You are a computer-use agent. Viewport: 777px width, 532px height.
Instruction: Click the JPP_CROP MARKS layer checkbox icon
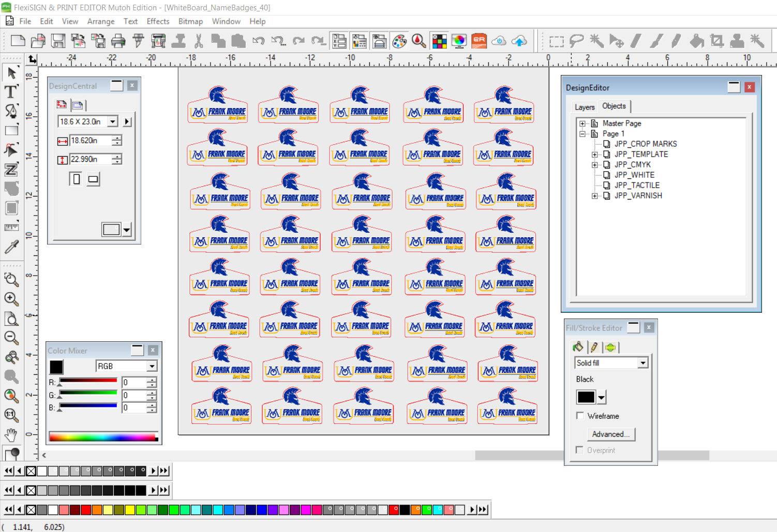point(607,144)
